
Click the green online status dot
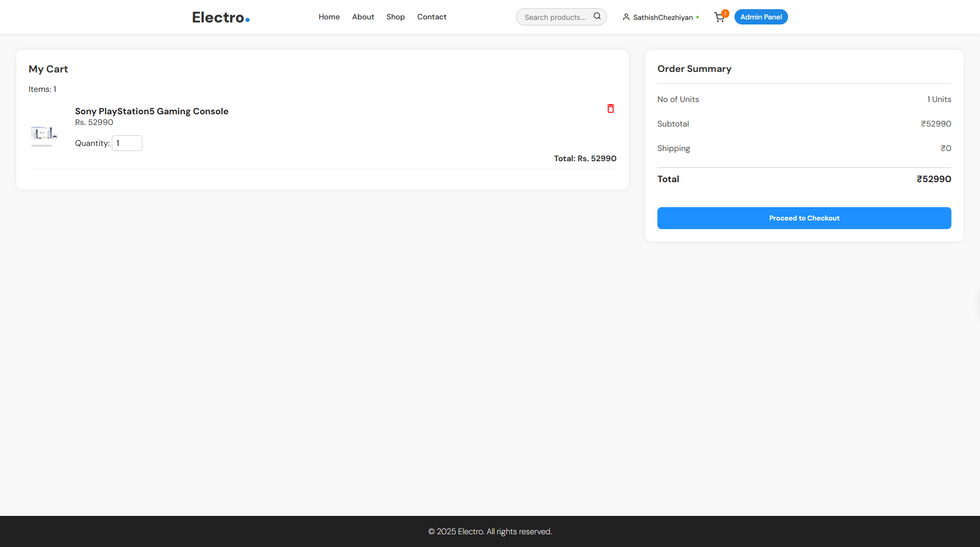tap(698, 17)
